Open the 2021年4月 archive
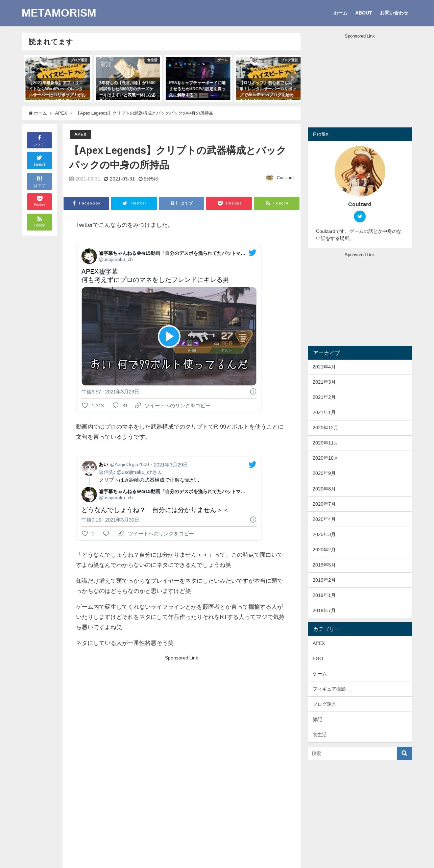The image size is (434, 868). 360,367
